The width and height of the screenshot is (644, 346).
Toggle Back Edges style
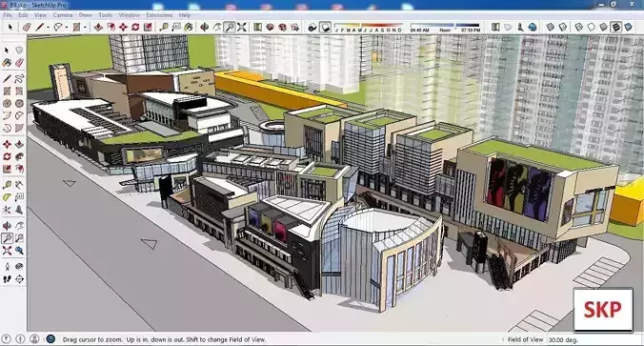pos(563,27)
